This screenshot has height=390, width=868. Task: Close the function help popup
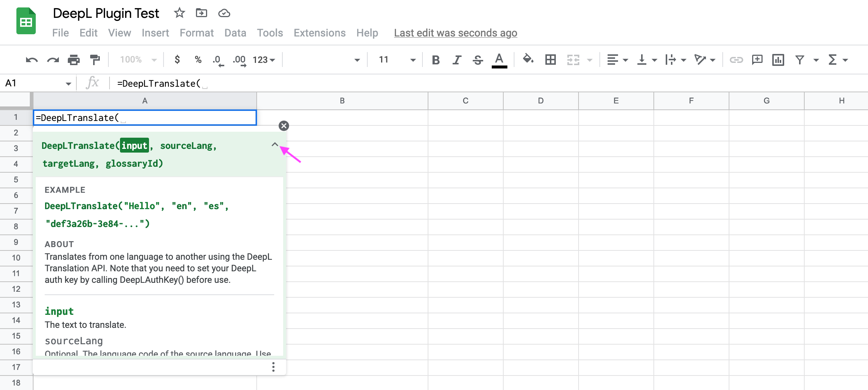(284, 126)
